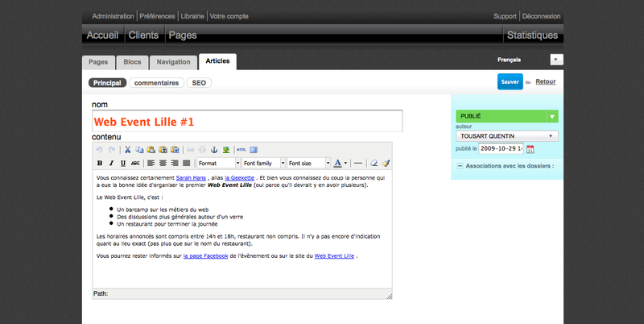Open the Support link

(x=505, y=16)
